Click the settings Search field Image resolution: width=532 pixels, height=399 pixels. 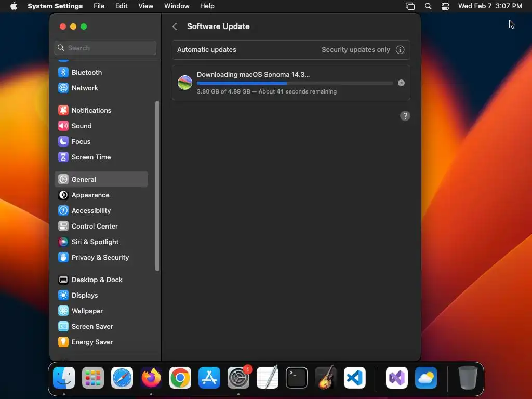coord(105,48)
